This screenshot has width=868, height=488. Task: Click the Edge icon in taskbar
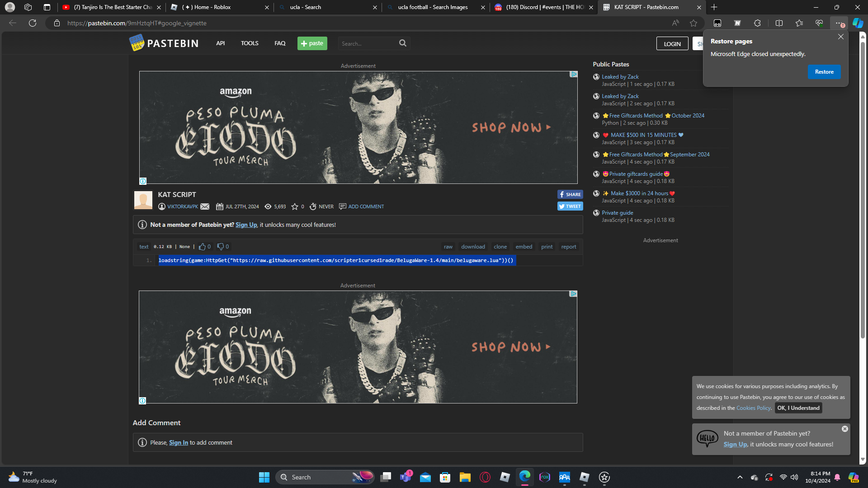click(x=524, y=477)
